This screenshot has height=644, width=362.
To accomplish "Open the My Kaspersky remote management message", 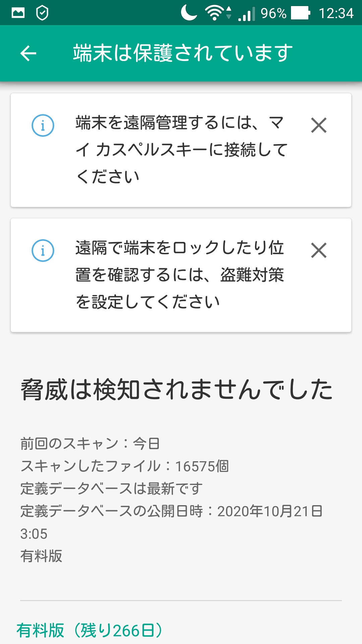I will pos(181,150).
